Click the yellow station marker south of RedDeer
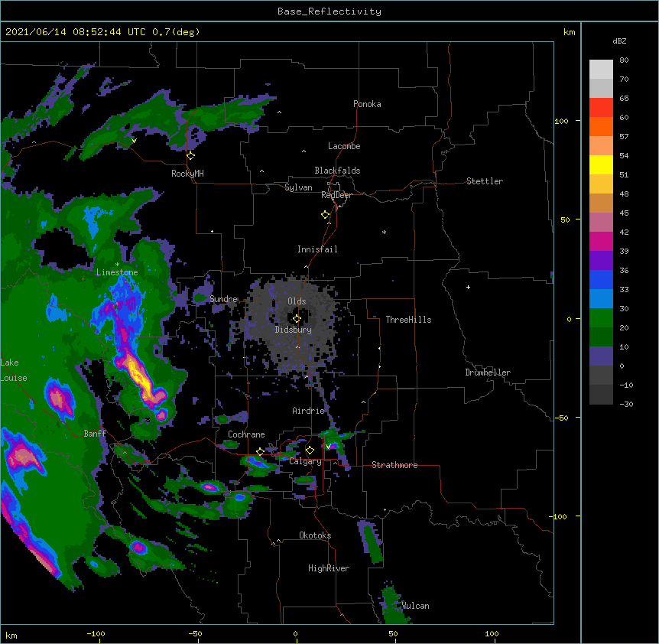 326,215
